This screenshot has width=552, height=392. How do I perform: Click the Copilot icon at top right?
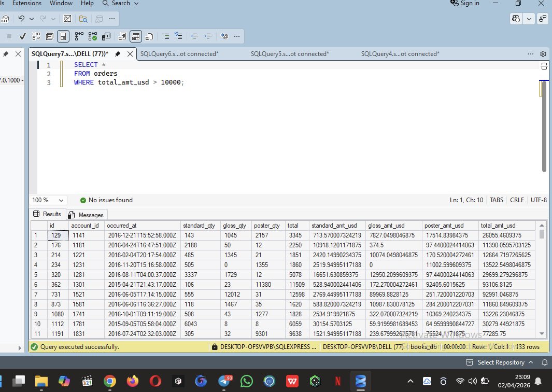[516, 19]
